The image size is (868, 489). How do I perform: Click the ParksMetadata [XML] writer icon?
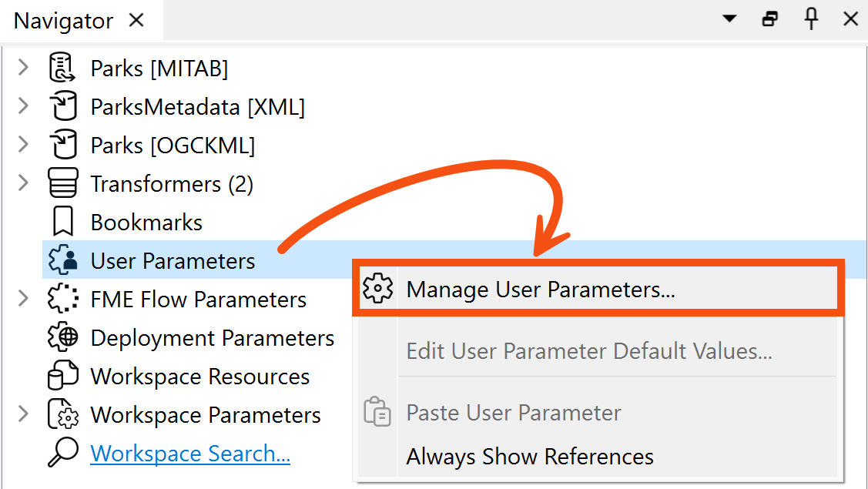[x=62, y=106]
